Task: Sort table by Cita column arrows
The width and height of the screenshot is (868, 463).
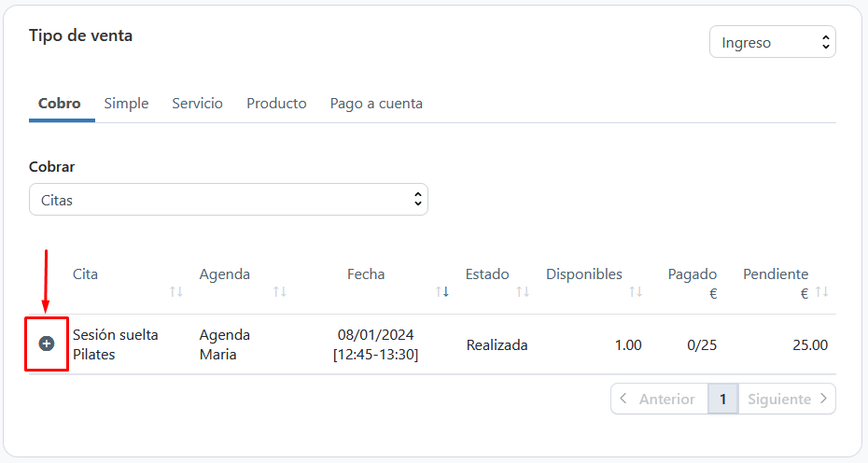Action: 176,292
